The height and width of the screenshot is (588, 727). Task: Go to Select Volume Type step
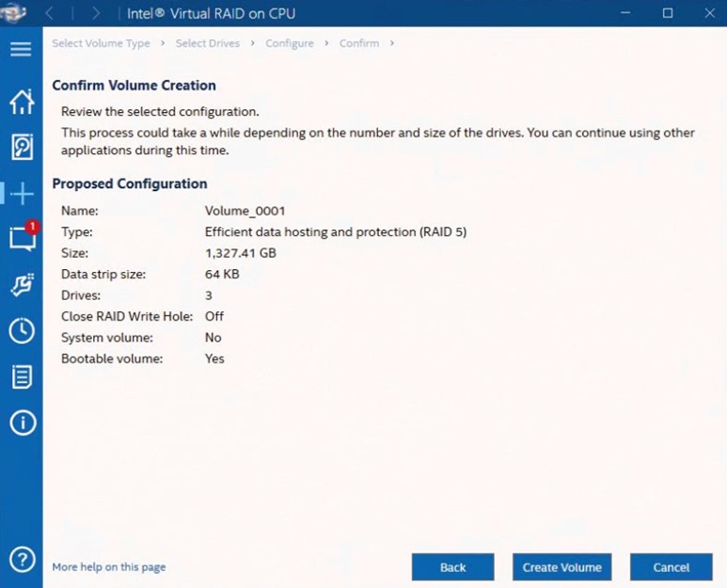pyautogui.click(x=101, y=43)
